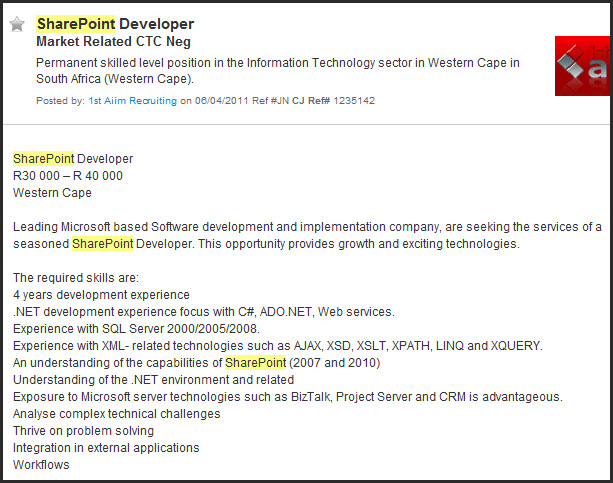Click the Market Related CTC Neg subtitle
This screenshot has width=613, height=483.
[113, 42]
